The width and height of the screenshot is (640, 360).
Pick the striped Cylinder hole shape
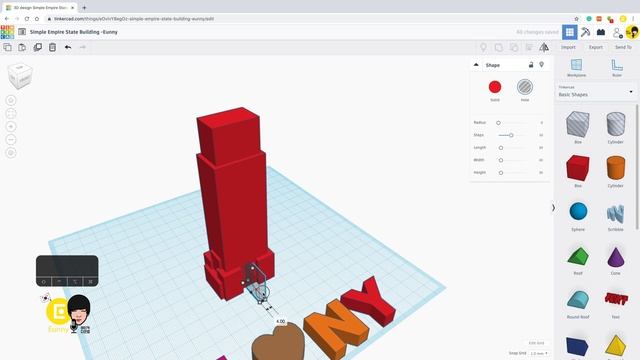[616, 124]
